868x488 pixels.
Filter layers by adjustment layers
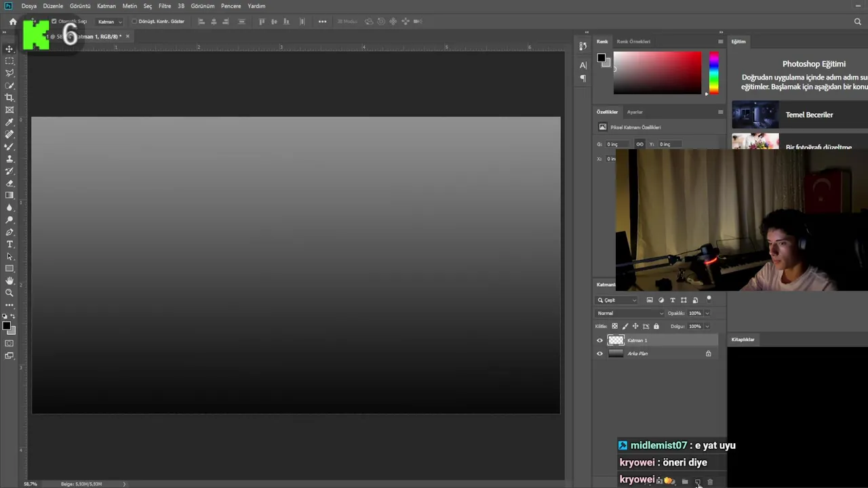661,300
